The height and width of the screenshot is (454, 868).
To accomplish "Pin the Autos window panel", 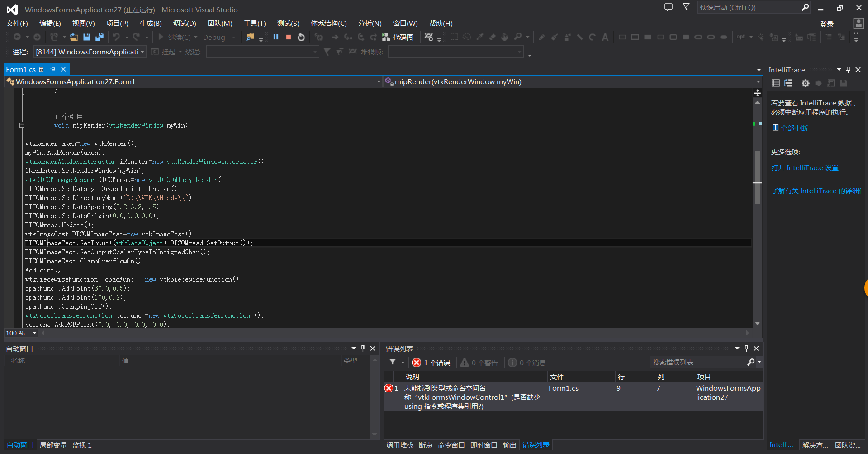I will 363,349.
